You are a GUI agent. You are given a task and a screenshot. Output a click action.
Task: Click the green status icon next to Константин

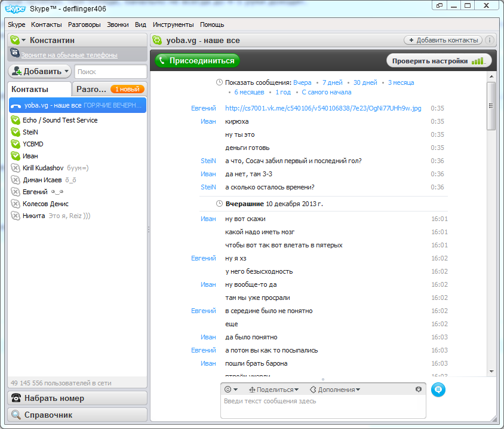(x=15, y=40)
